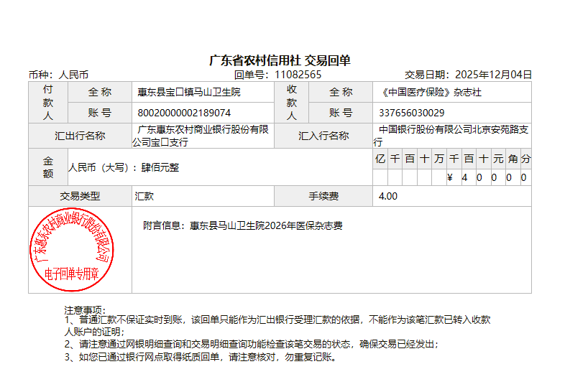588x387 pixels.
Task: Select the handling fee value 4.00
Action: coord(387,196)
